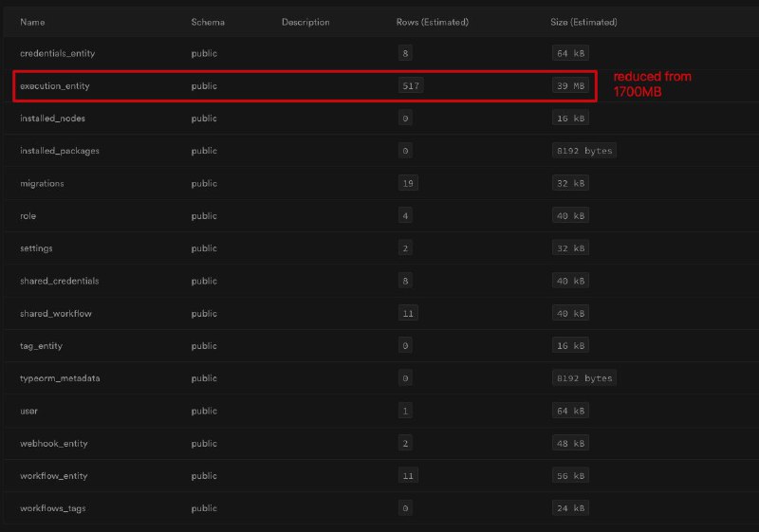Open the tag_entity table
The height and width of the screenshot is (532, 759).
coord(41,346)
